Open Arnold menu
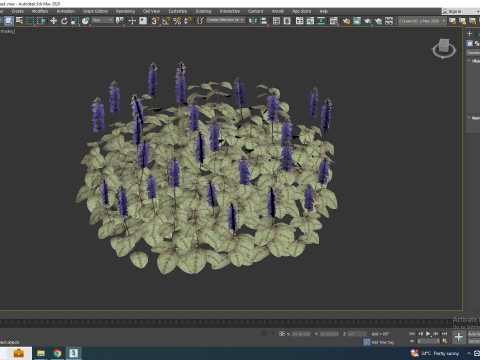 click(278, 11)
